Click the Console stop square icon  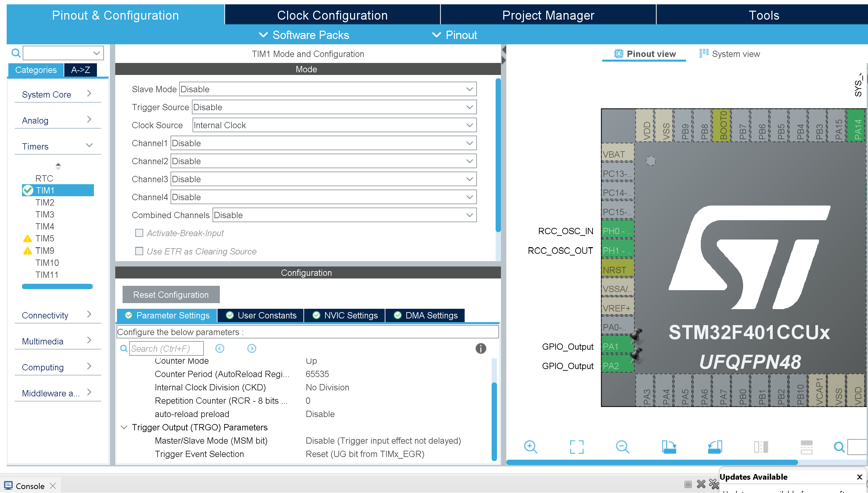point(687,485)
